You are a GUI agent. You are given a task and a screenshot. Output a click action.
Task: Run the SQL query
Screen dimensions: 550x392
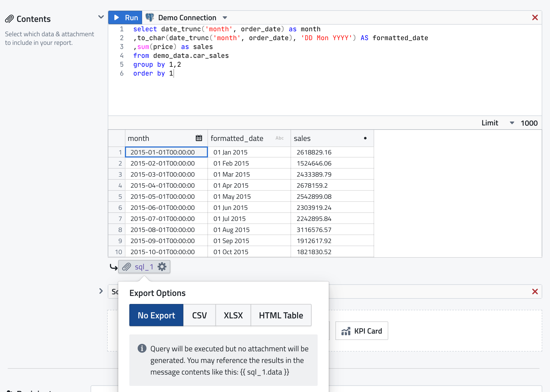(125, 18)
